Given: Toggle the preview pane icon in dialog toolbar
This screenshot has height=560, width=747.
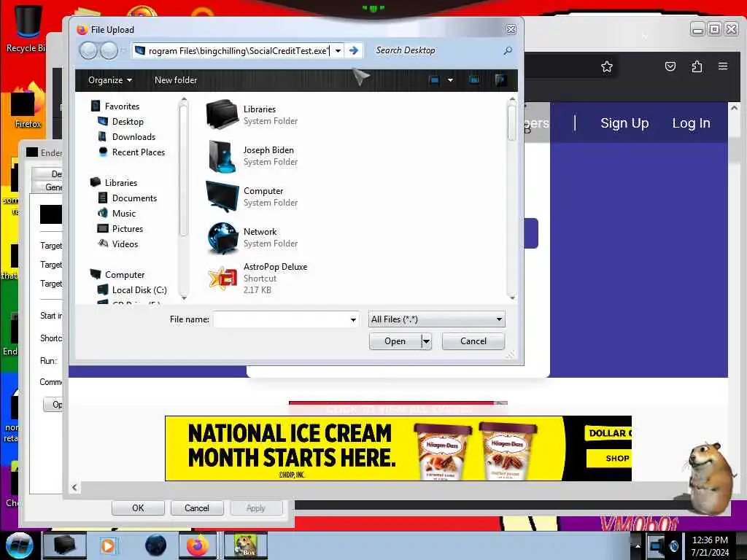Looking at the screenshot, I should point(474,80).
